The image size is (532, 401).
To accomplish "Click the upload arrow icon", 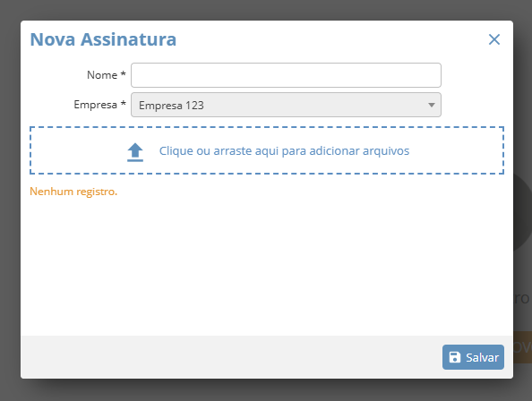I will pos(135,152).
